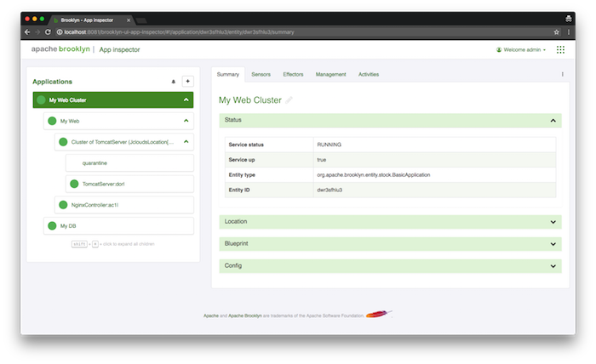The image size is (596, 364).
Task: Click the add application plus button
Action: coord(187,82)
